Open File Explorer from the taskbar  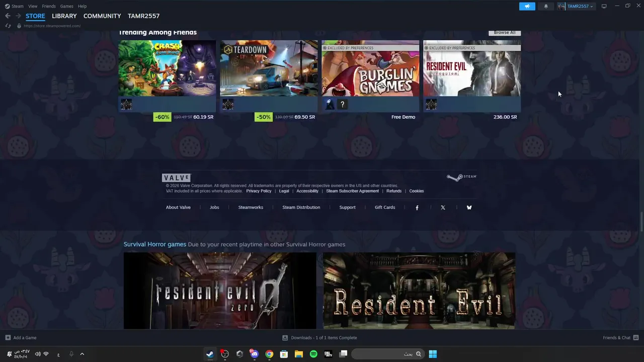pyautogui.click(x=299, y=354)
